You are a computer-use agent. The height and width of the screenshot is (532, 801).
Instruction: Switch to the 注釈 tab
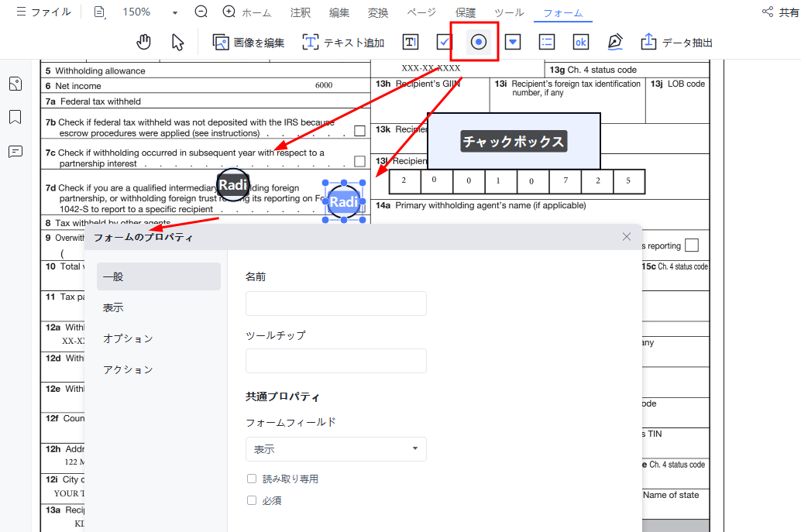click(x=301, y=13)
